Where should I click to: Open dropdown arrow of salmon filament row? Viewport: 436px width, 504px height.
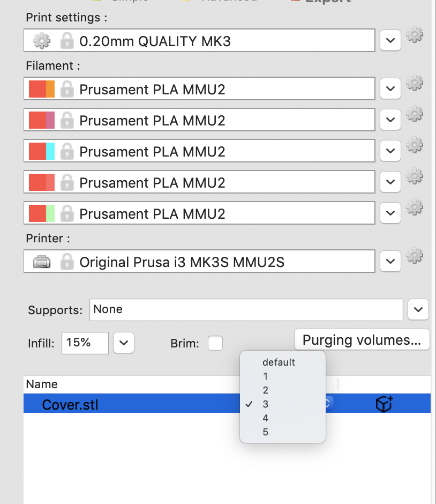click(x=390, y=182)
